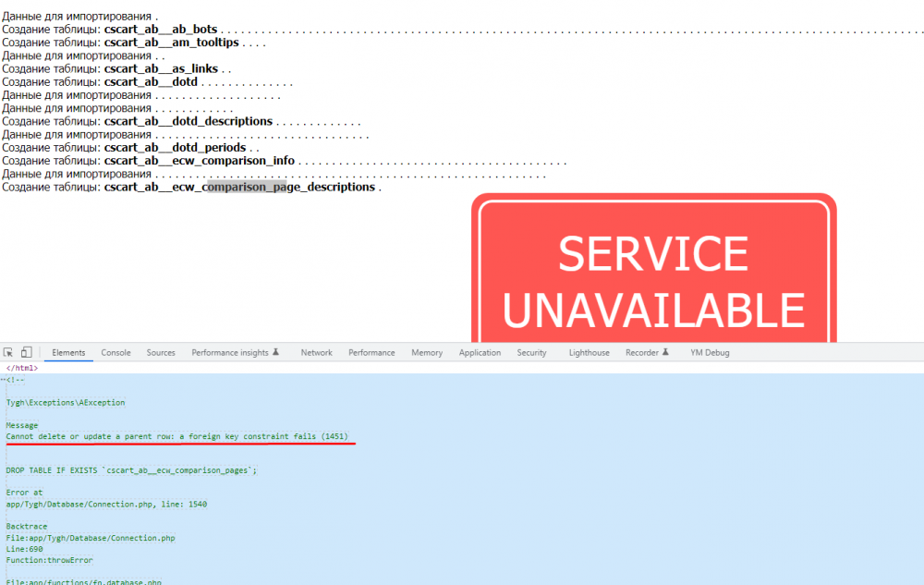Click the Performance insights flask icon
This screenshot has height=585, width=924.
tap(276, 352)
